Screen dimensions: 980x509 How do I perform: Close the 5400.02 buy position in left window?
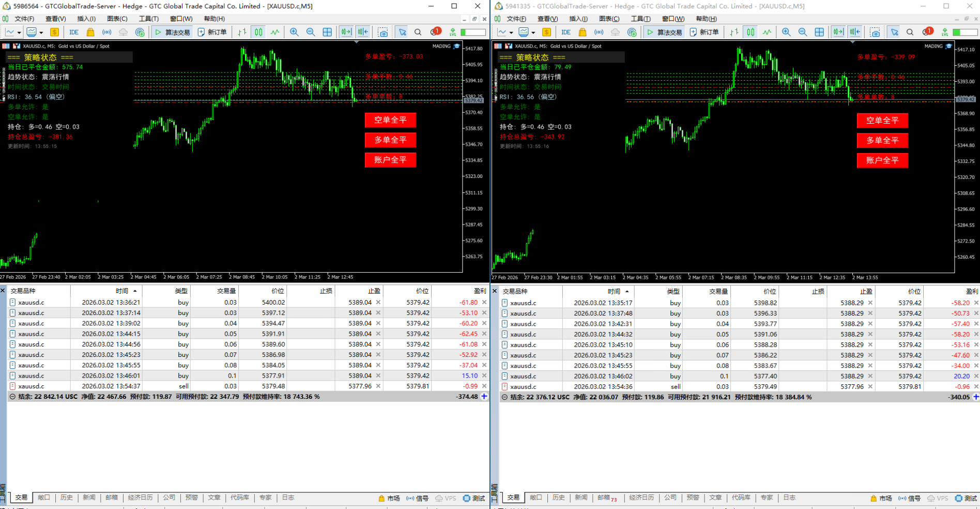point(484,302)
